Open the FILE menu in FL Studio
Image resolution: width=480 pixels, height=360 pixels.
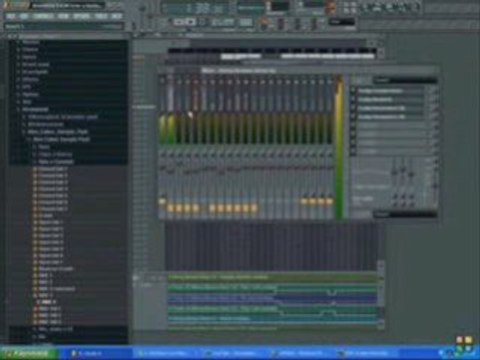pos(10,16)
